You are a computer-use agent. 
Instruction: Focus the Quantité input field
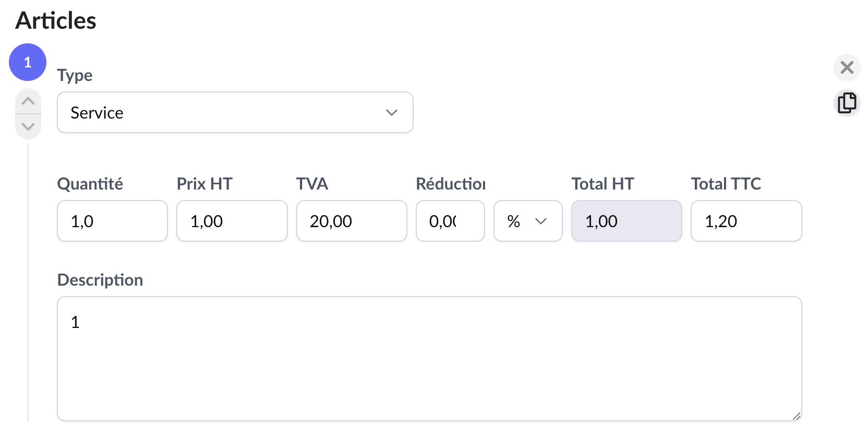(x=112, y=221)
